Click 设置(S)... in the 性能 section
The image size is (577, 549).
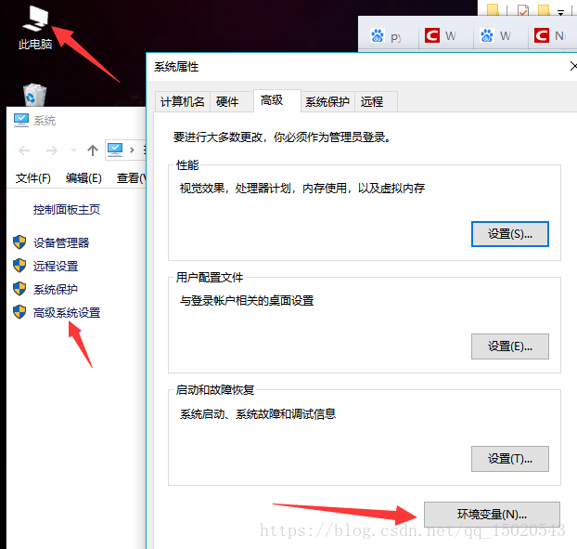tap(510, 234)
